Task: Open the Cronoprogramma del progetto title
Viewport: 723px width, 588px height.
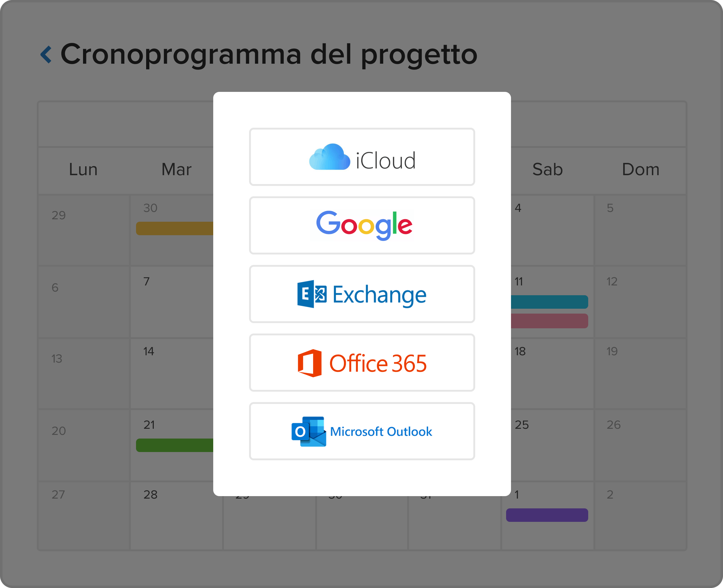Action: [269, 55]
